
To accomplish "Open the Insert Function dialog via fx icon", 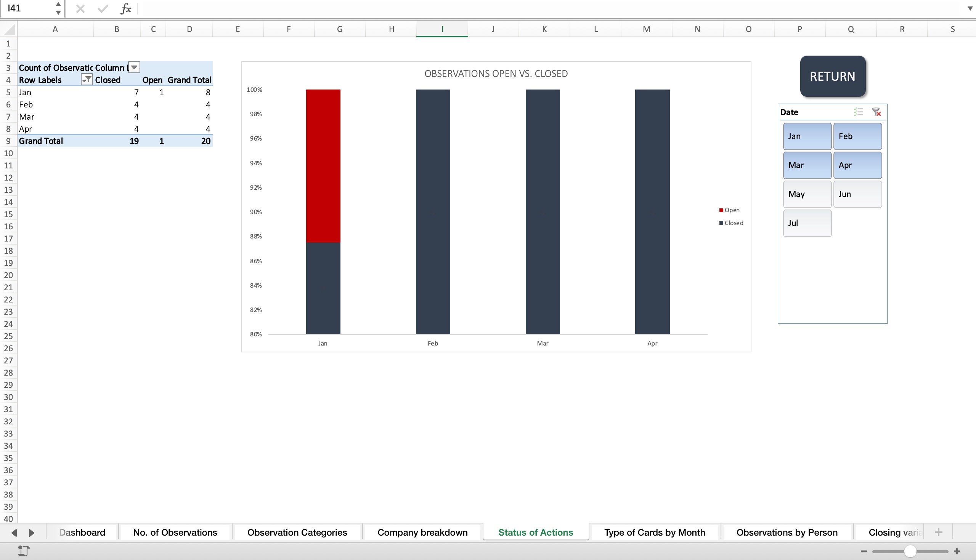I will tap(126, 8).
